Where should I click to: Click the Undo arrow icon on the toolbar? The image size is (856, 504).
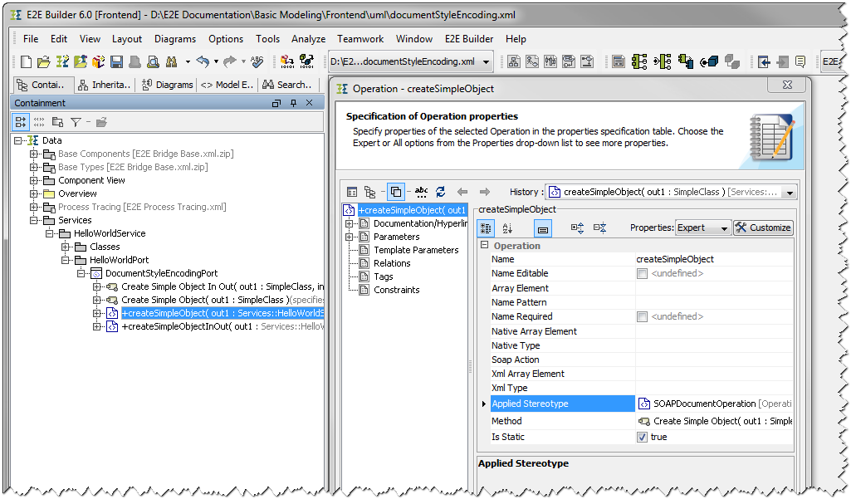tap(203, 61)
